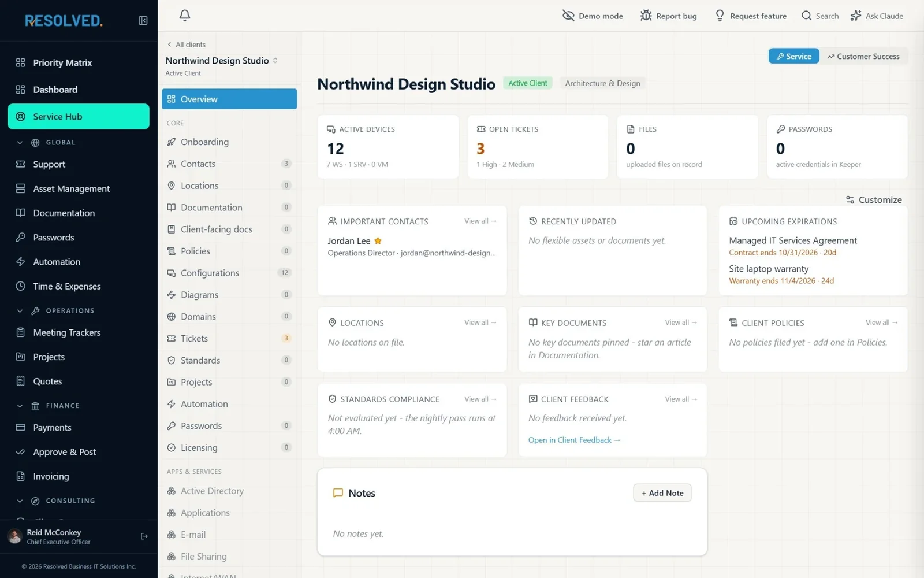Open Dashboard in main sidebar
Screen dimensions: 924x578
tap(79, 90)
